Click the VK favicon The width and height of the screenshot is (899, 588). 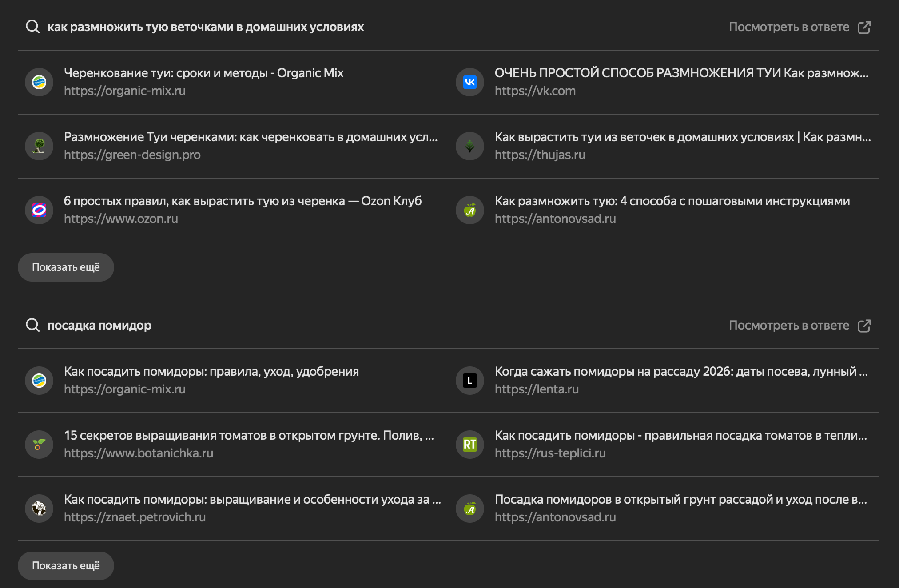[x=470, y=82]
